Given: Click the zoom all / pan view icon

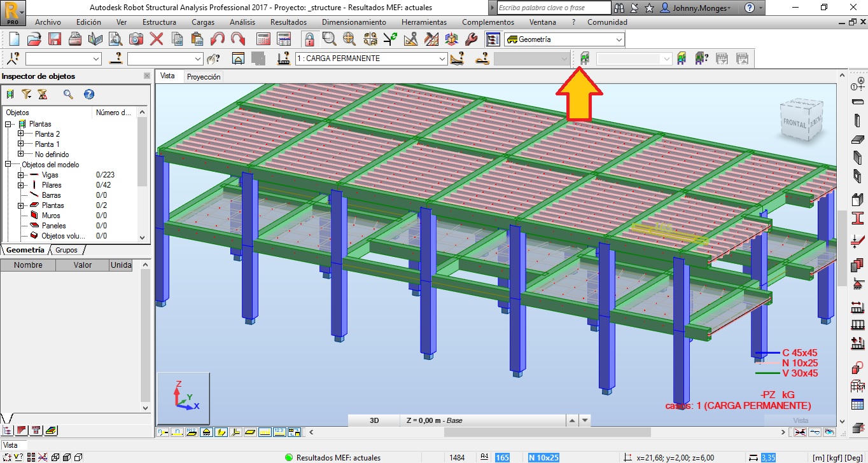Looking at the screenshot, I should (349, 39).
